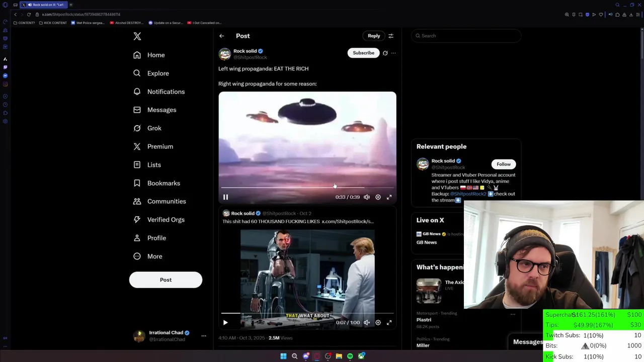Open the x.com/ShitpostRock link in the quoted post
Image resolution: width=644 pixels, height=362 pixels.
pyautogui.click(x=348, y=221)
